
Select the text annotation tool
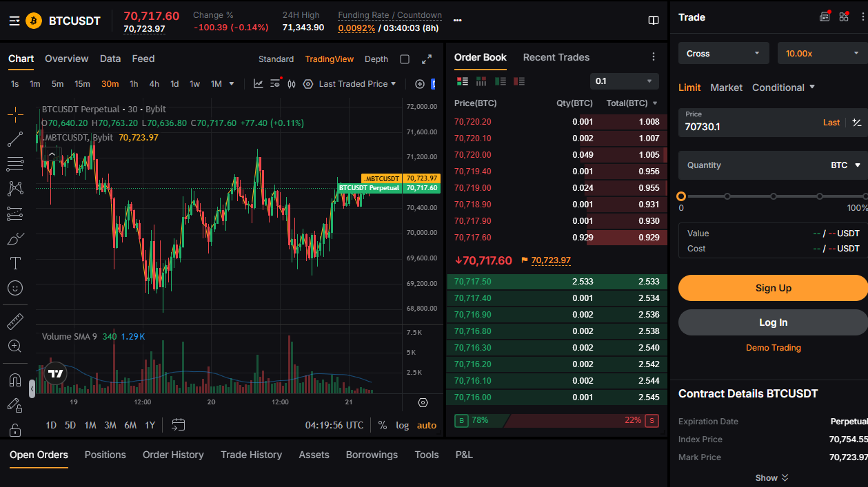(x=15, y=263)
